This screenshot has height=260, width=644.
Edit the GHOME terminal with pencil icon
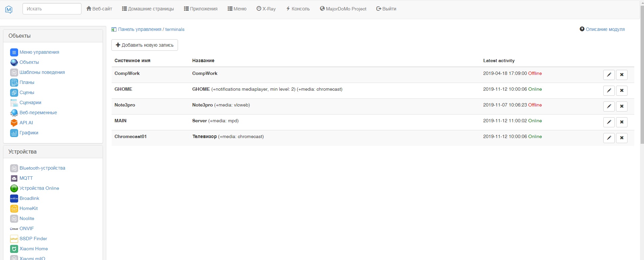pos(609,90)
